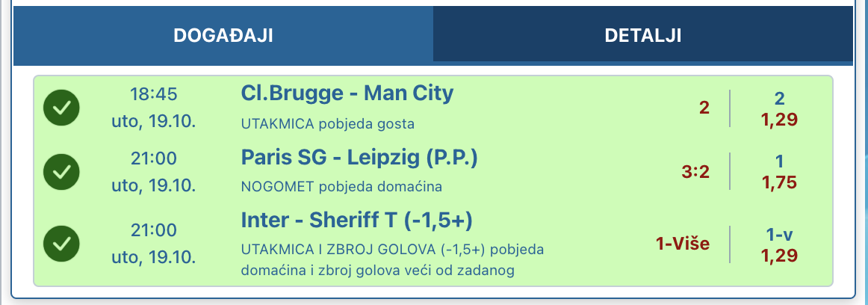This screenshot has width=868, height=305.
Task: Select the 1-v 1,29 odds for Inter
Action: point(779,245)
